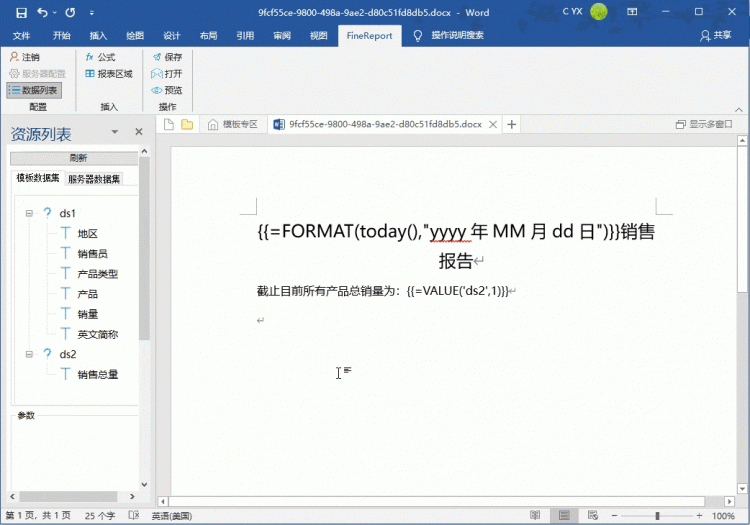The width and height of the screenshot is (750, 525).
Task: Switch to the 开始 ribbon tab
Action: [x=62, y=35]
